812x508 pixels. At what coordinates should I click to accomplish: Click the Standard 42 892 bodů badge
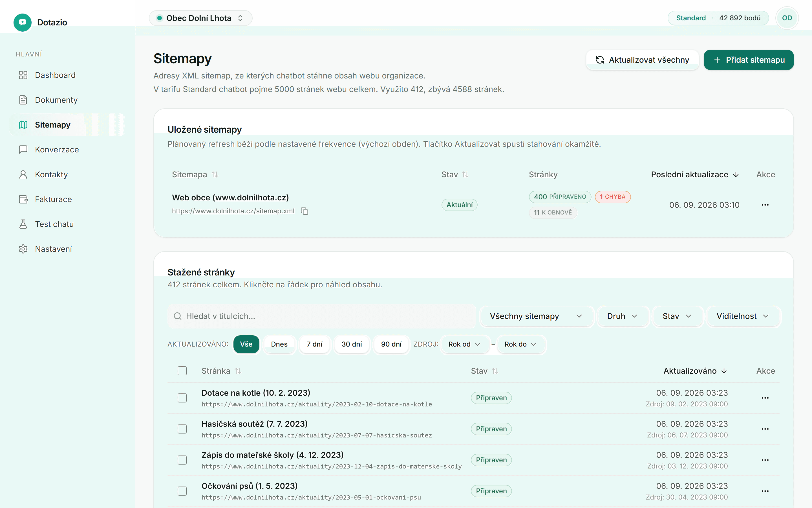coord(718,18)
